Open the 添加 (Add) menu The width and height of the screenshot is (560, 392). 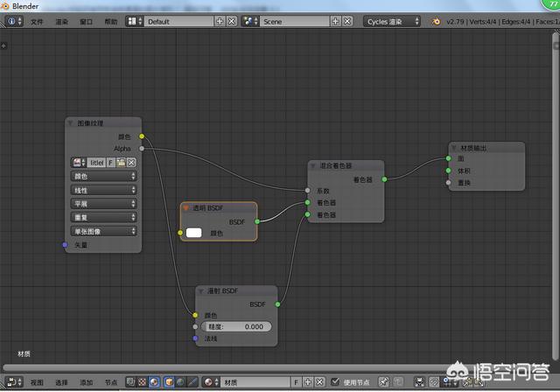point(86,382)
